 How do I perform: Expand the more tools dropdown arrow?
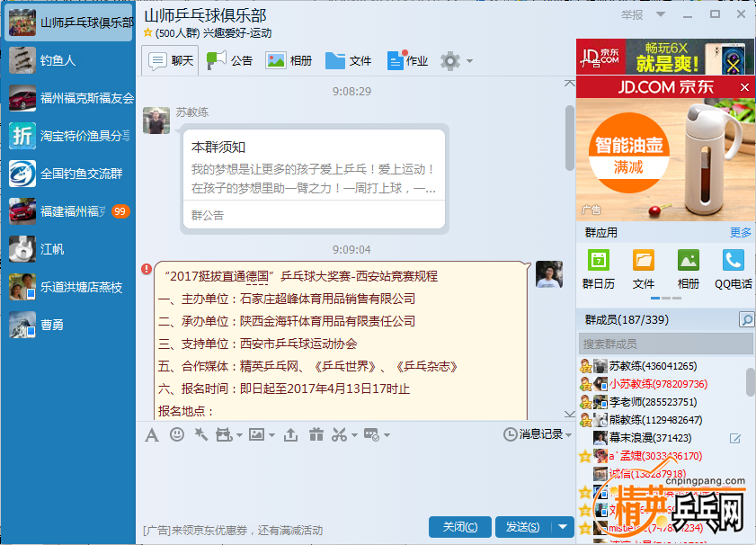click(x=387, y=435)
